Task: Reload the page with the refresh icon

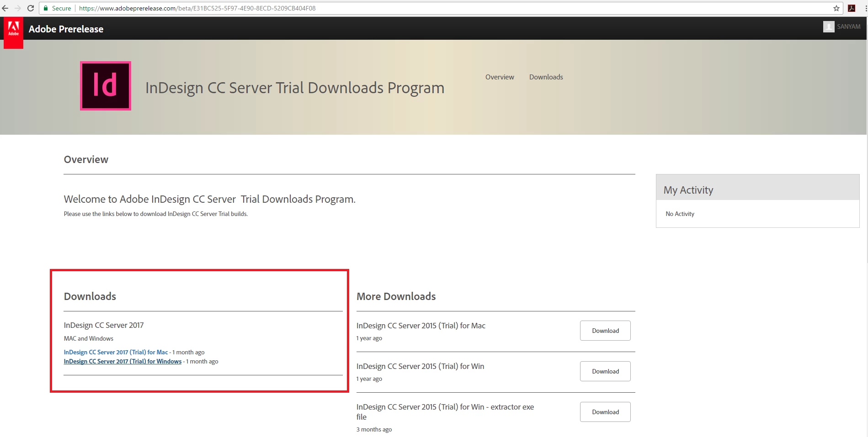Action: point(31,8)
